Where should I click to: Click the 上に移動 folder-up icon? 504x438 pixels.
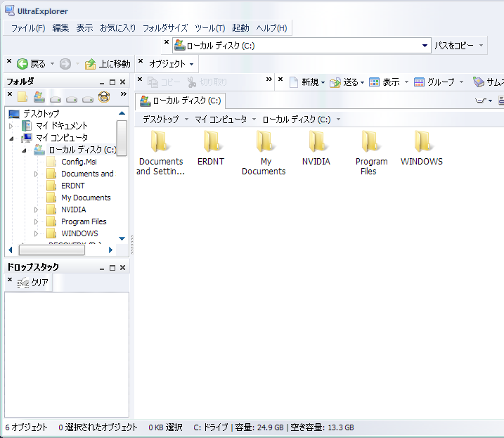click(x=90, y=64)
